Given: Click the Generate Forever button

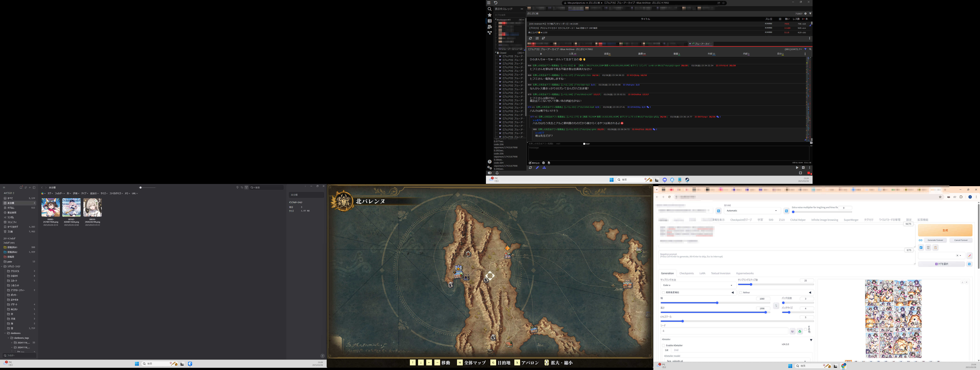Looking at the screenshot, I should click(x=935, y=240).
